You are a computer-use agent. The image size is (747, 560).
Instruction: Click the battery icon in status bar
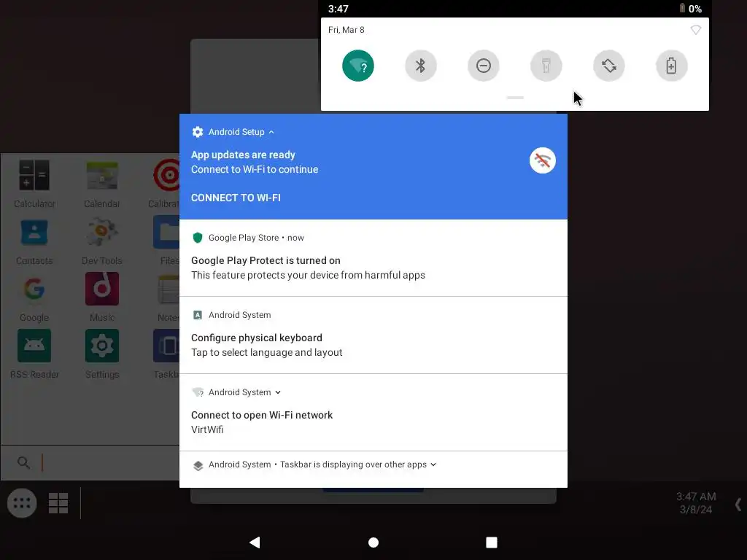pyautogui.click(x=682, y=8)
